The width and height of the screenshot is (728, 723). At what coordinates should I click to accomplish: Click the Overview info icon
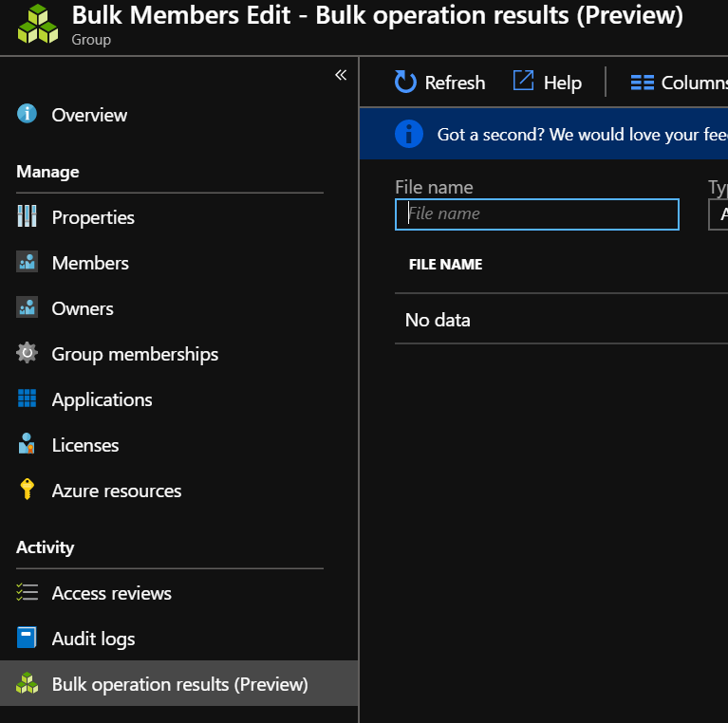[x=27, y=115]
